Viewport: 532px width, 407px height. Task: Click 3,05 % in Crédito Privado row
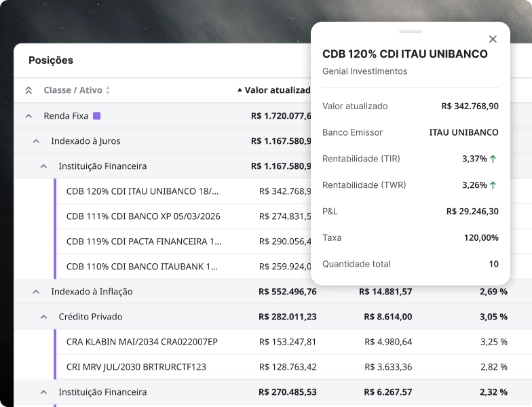point(493,317)
